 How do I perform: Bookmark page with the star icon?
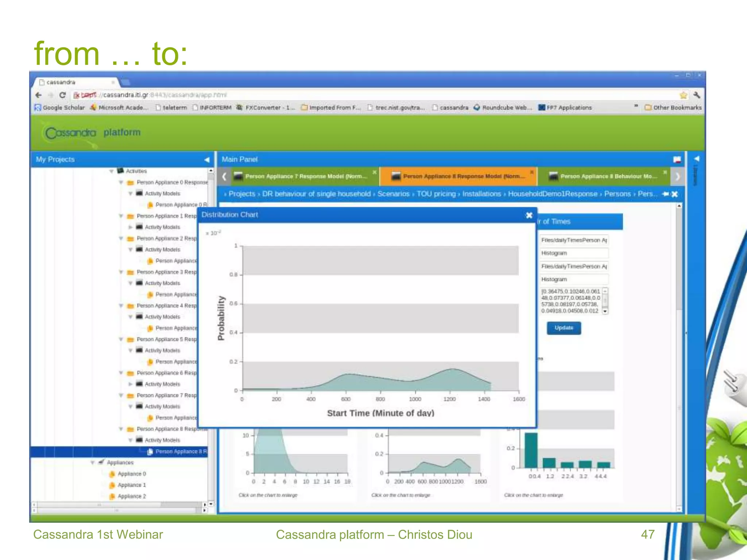pos(683,95)
